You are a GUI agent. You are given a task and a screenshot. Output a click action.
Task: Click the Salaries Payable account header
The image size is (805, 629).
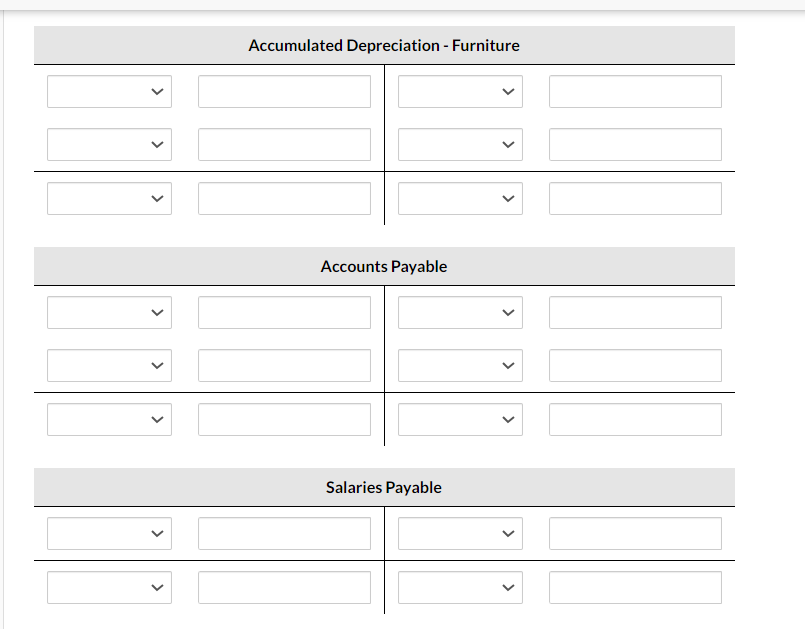383,487
